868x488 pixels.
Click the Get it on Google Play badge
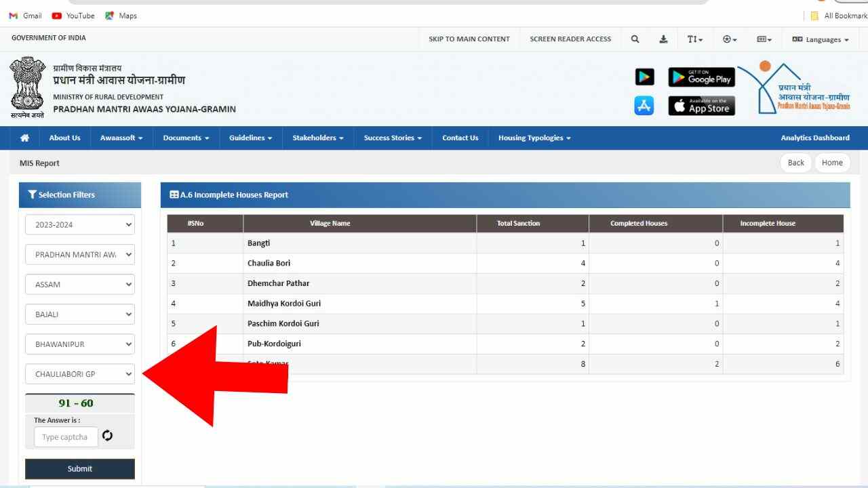click(x=701, y=77)
